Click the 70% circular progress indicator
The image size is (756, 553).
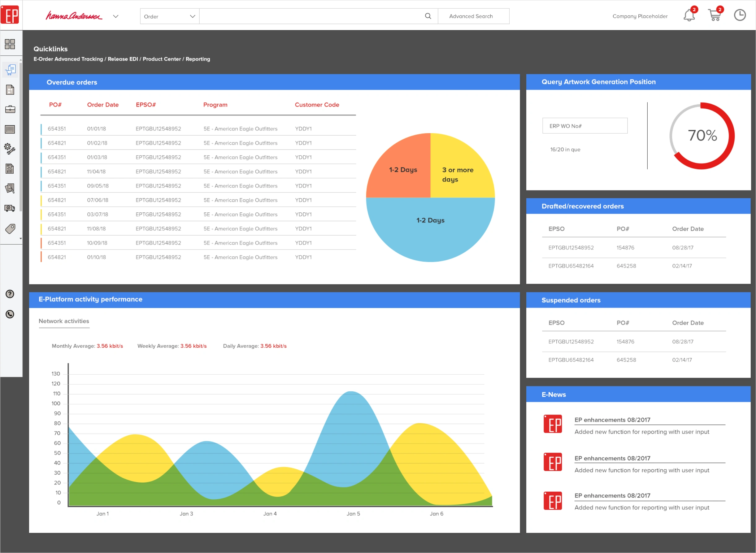tap(702, 136)
